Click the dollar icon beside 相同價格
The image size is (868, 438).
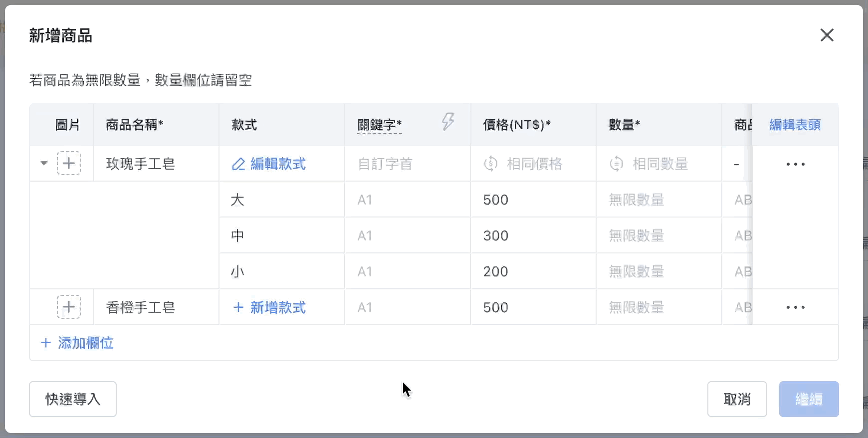491,164
